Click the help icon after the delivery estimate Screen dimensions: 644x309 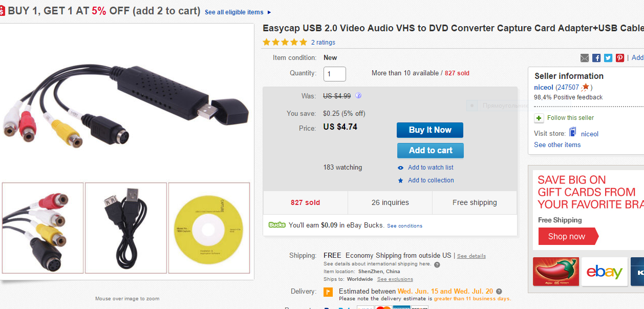tap(499, 292)
